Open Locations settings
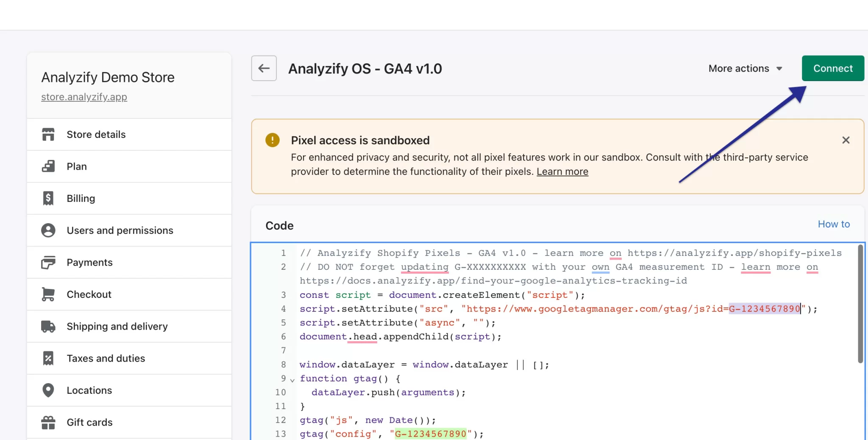 tap(129, 390)
